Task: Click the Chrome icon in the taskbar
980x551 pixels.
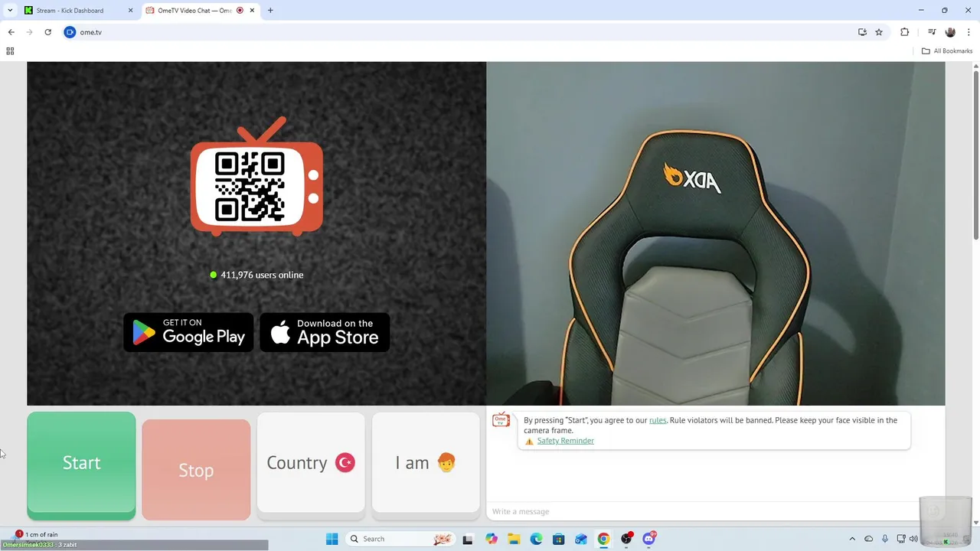Action: pos(603,539)
